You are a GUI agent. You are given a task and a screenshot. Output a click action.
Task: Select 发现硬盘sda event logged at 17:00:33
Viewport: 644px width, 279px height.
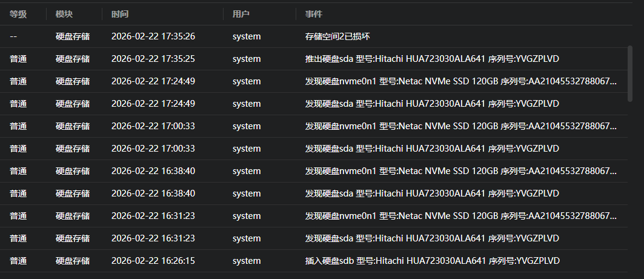click(432, 149)
